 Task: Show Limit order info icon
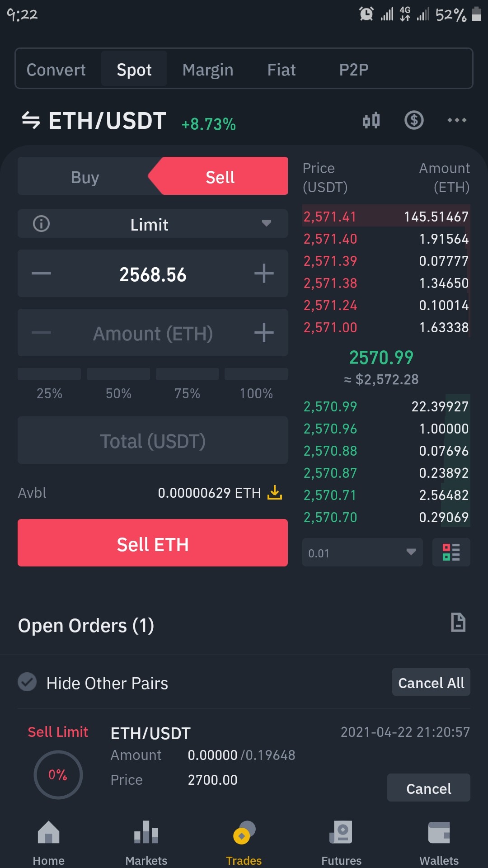click(41, 224)
